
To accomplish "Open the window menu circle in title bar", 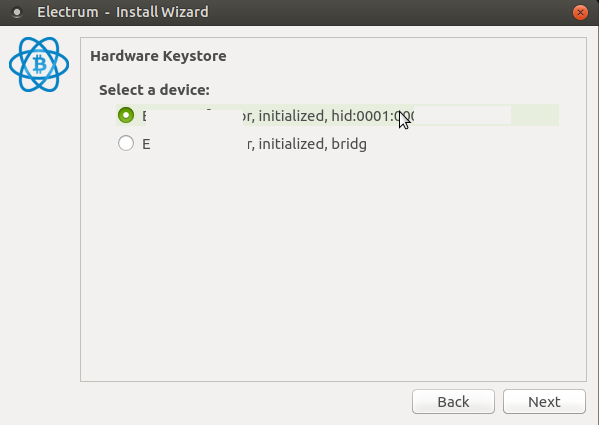I will coord(17,12).
